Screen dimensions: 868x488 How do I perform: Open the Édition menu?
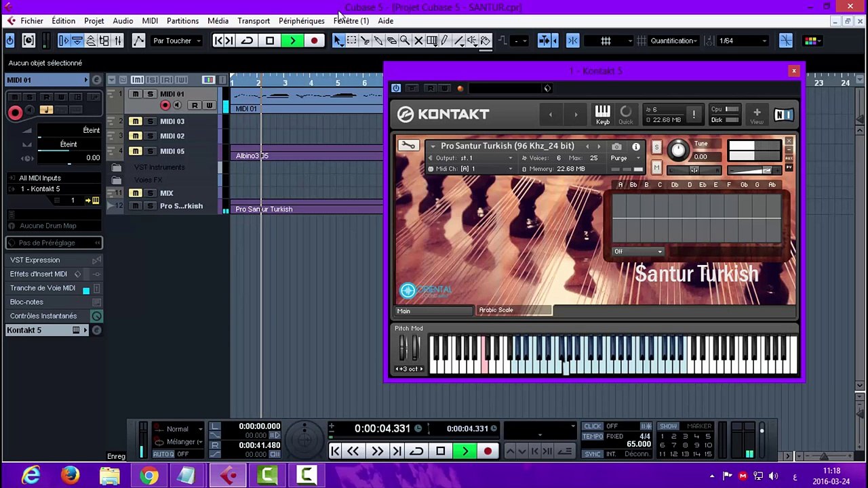[x=63, y=21]
